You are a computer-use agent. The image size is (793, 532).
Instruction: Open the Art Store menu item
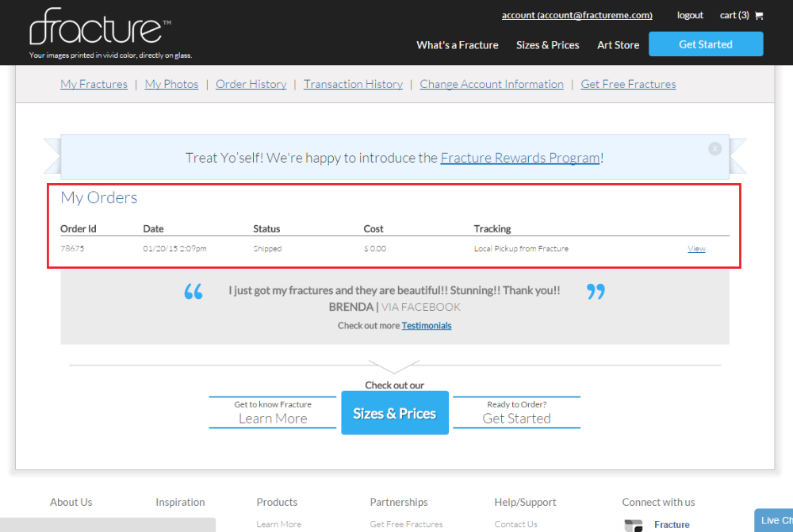[x=618, y=45]
